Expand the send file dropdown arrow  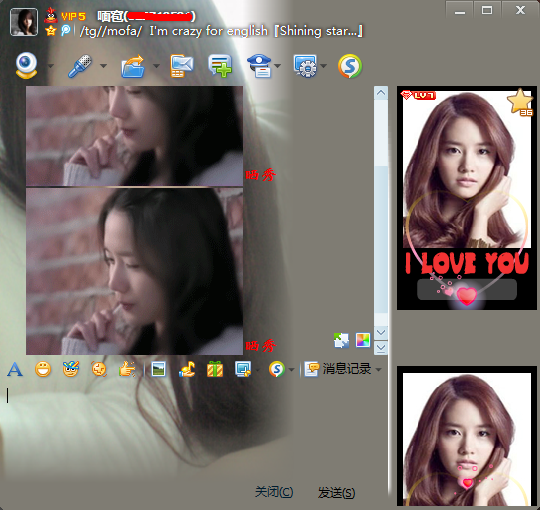pos(156,66)
